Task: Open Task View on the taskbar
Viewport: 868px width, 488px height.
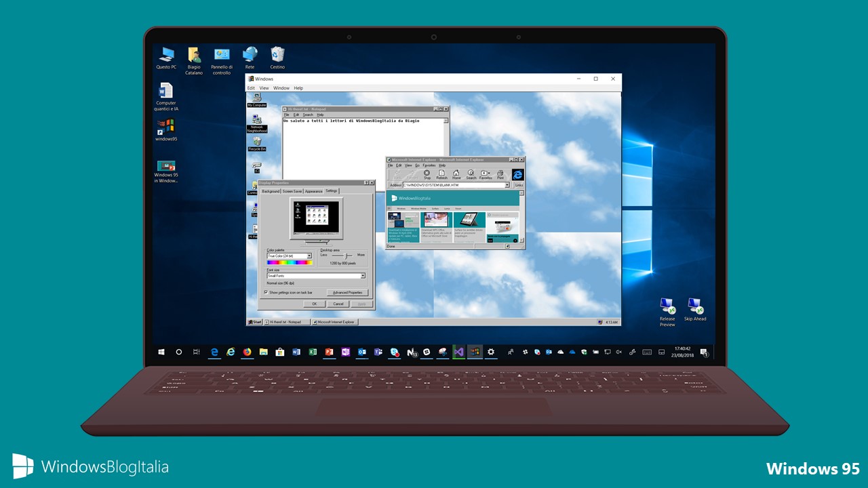Action: pyautogui.click(x=196, y=352)
